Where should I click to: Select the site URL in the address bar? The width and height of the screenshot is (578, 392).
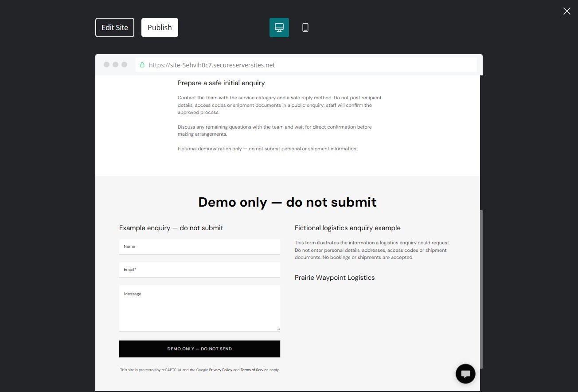tap(212, 65)
